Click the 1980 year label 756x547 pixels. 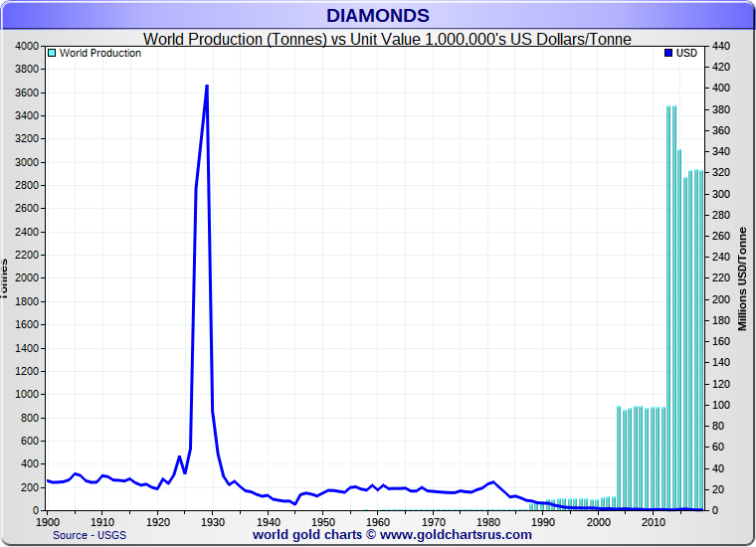pos(488,522)
